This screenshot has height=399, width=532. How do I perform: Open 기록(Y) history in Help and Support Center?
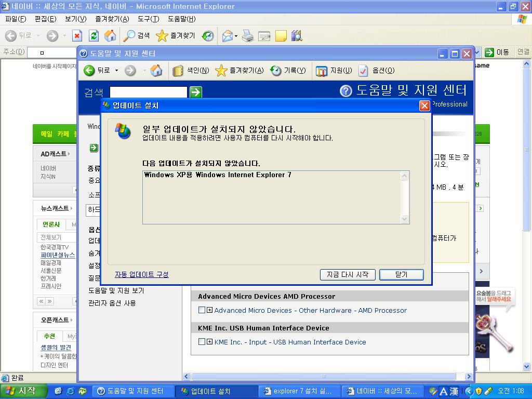[288, 70]
